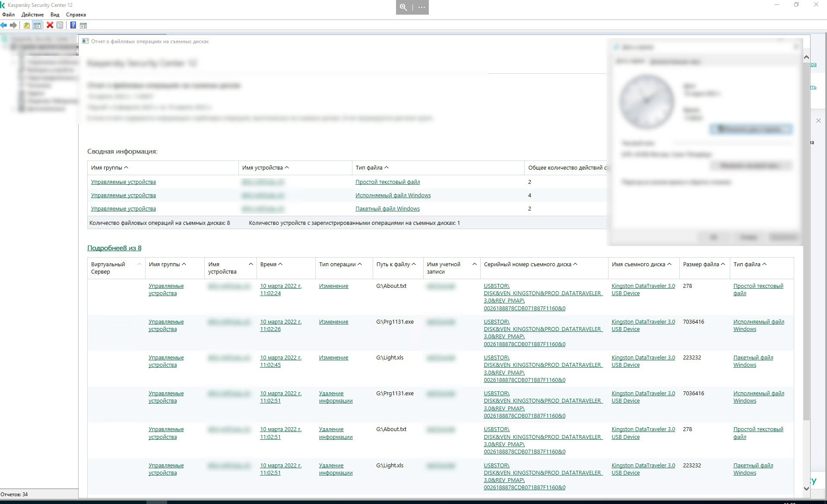This screenshot has width=827, height=504.
Task: Click 'Управляемые устройства' in the 11:02:45 row
Action: click(166, 361)
